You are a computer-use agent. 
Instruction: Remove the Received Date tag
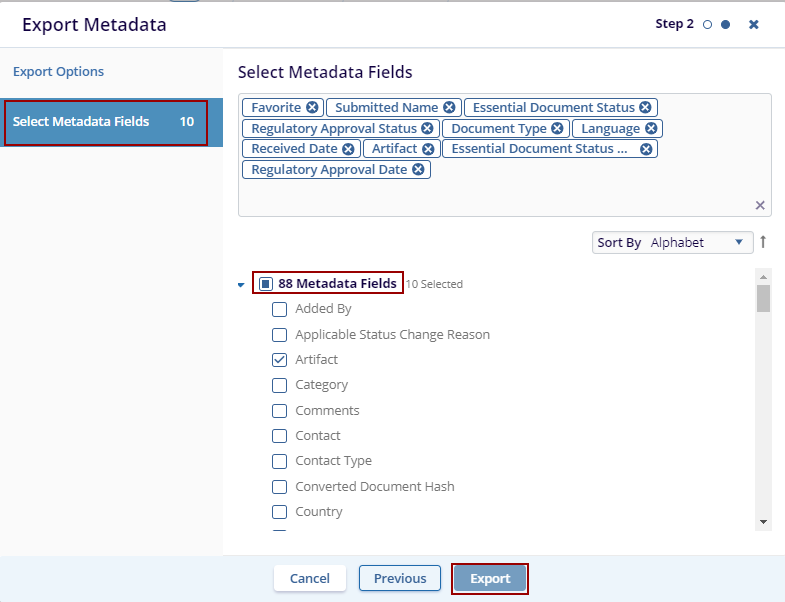pyautogui.click(x=348, y=149)
